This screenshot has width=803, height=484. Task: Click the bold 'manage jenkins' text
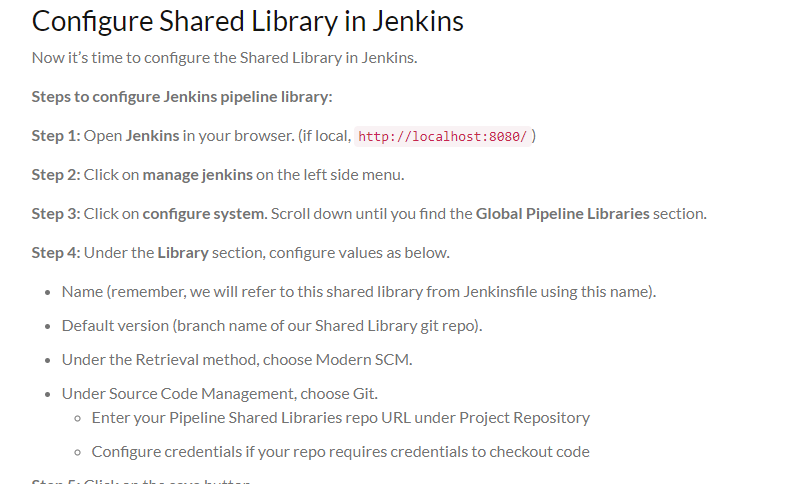tap(198, 175)
